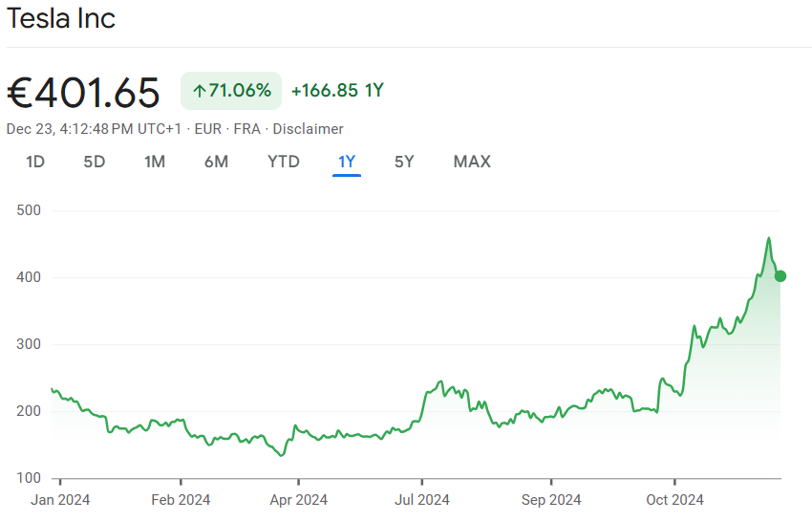Click the Feb 2024 axis label
Viewport: 812px width, 522px height.
coord(181,500)
